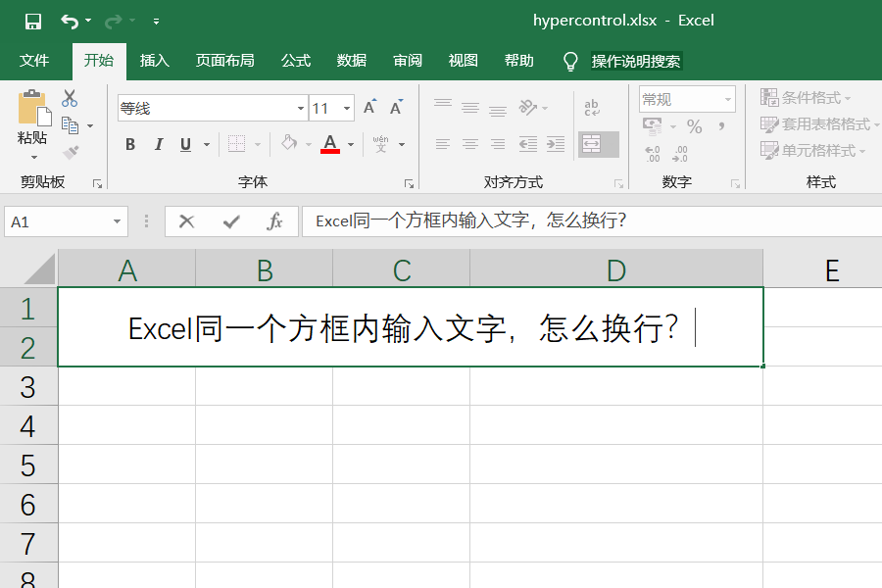
Task: Switch to the 数据 ribbon tab
Action: (352, 60)
